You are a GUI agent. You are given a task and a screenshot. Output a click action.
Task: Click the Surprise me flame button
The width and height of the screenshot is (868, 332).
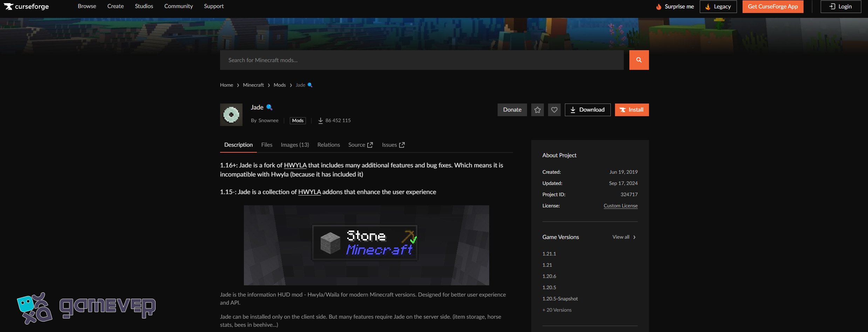point(675,7)
